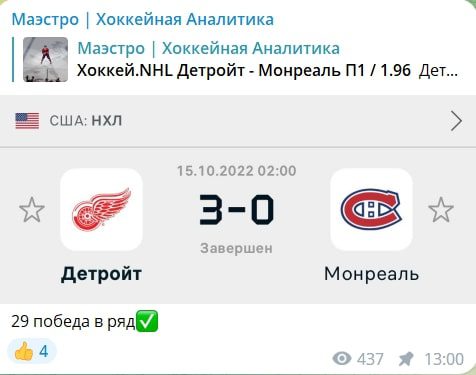Screen dimensions: 476x375
Task: Expand the США: НХЛ league chevron
Action: [x=456, y=121]
